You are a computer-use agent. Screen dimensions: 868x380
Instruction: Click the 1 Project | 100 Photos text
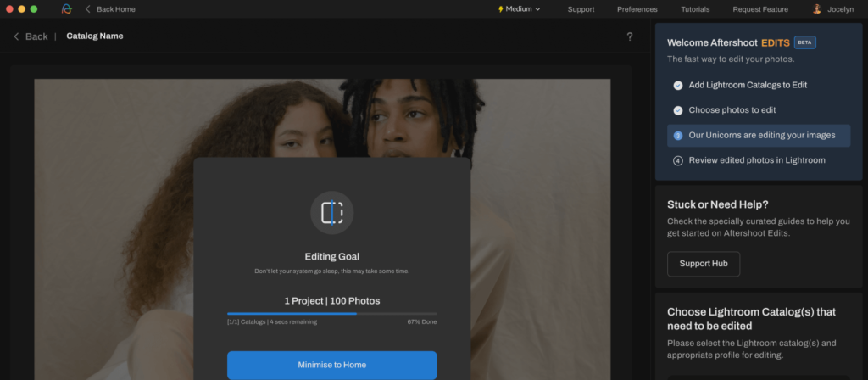click(x=332, y=301)
